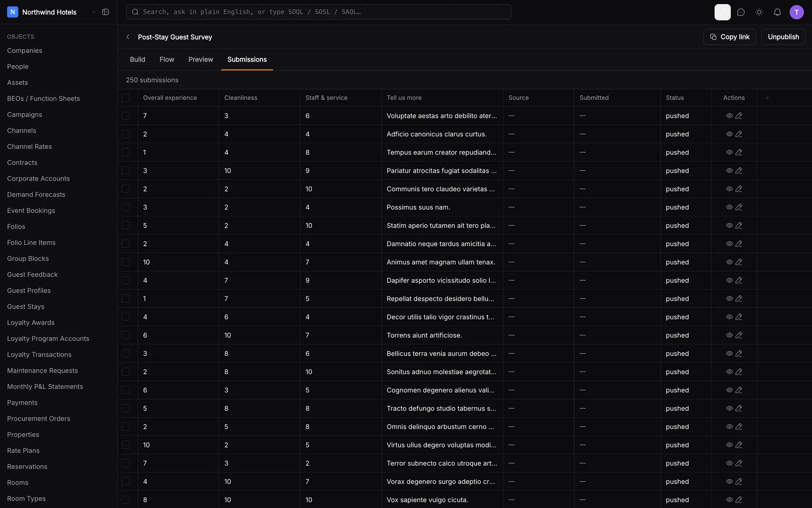Open the Northwind Hotels workspace dropdown
The height and width of the screenshot is (508, 812).
tap(94, 12)
